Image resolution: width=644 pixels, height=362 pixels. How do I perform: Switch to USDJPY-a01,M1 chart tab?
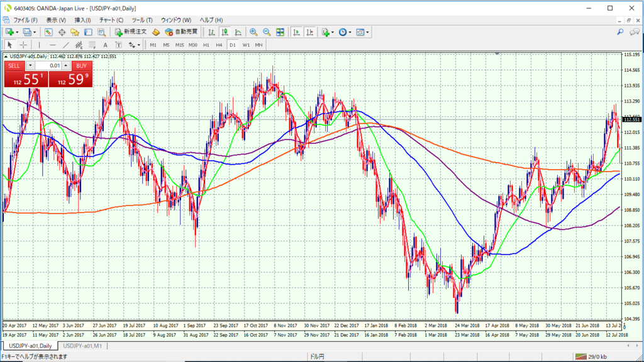[x=82, y=346]
